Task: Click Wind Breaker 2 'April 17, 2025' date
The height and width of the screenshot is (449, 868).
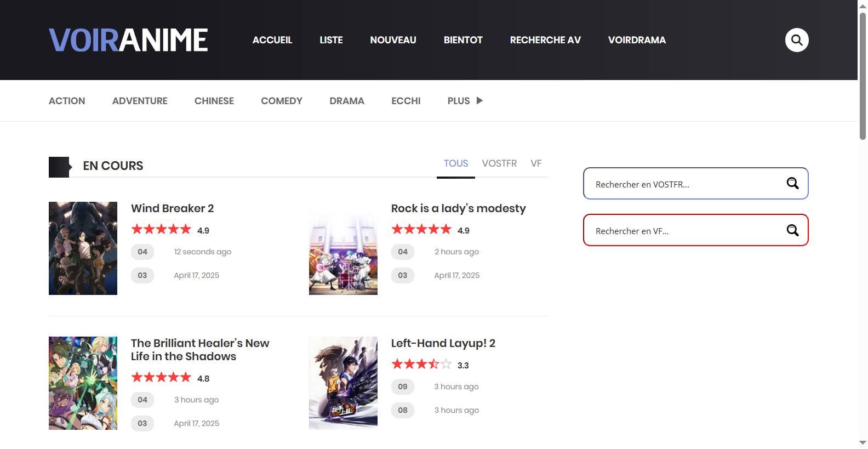Action: [197, 275]
